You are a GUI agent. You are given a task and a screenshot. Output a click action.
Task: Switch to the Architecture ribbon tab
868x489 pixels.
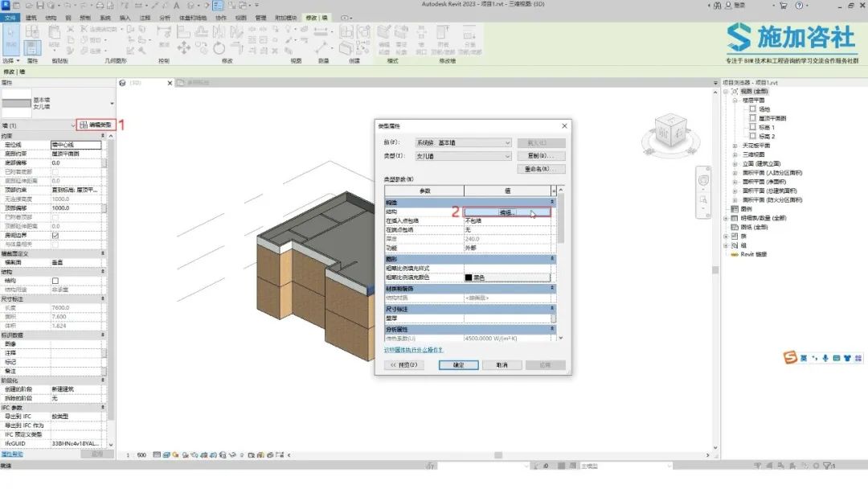[x=31, y=18]
